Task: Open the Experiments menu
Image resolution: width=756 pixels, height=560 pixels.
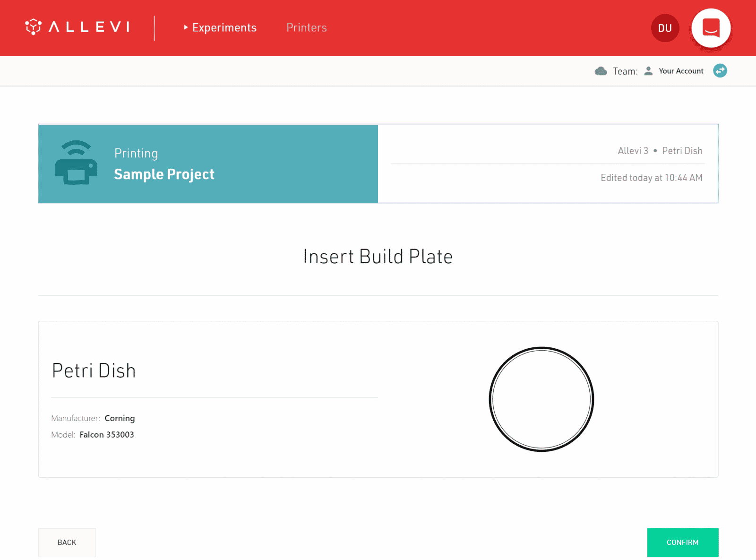Action: pyautogui.click(x=220, y=28)
